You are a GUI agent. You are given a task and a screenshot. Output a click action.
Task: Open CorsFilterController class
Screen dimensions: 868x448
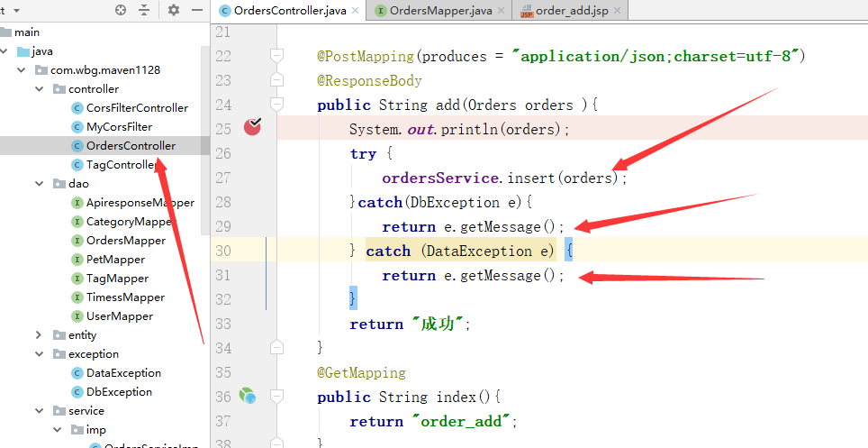point(137,108)
